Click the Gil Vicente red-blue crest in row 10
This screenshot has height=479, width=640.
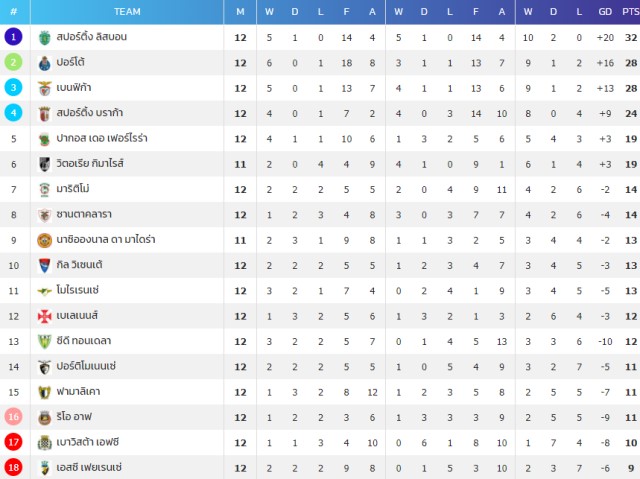point(44,266)
